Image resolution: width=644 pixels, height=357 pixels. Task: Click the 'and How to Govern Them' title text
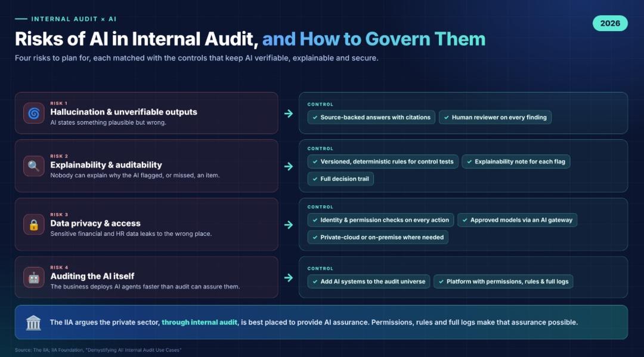tap(374, 39)
